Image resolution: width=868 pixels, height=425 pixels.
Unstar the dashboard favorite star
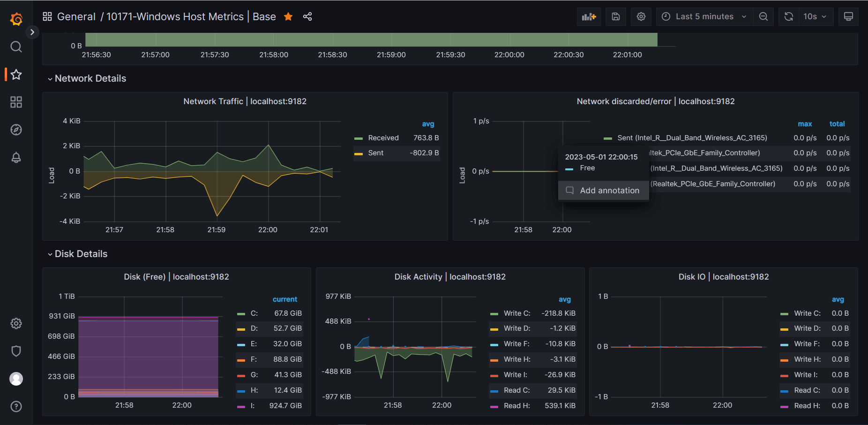coord(288,17)
